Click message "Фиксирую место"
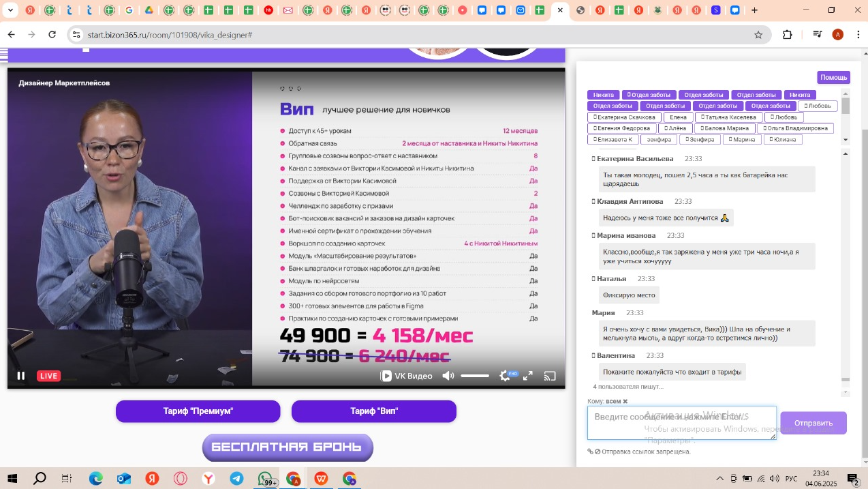The width and height of the screenshot is (868, 489). [x=629, y=295]
